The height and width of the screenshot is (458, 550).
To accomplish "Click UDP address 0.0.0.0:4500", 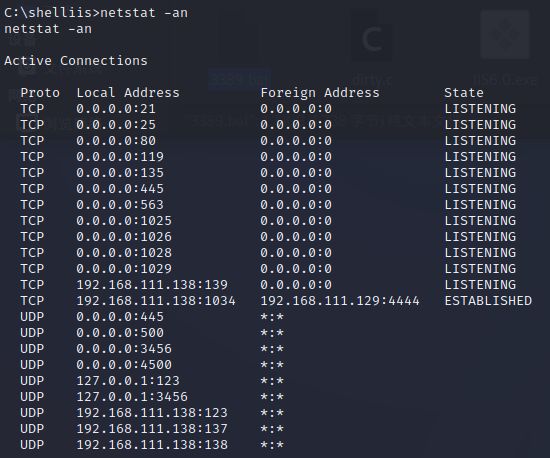I will 124,365.
